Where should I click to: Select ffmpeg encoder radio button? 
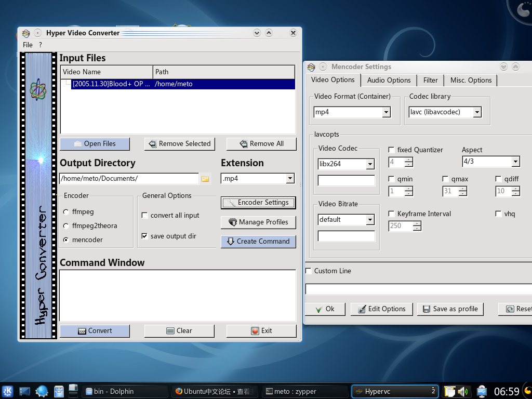[66, 212]
